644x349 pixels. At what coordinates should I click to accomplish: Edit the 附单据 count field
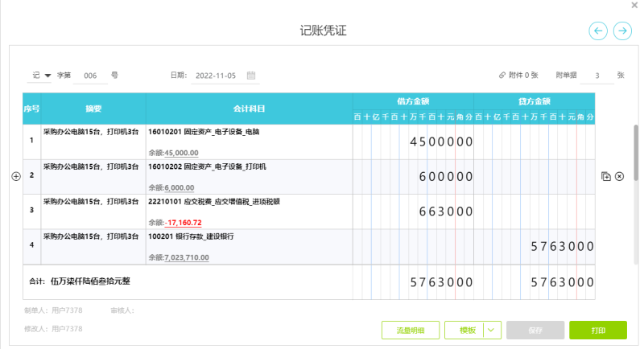coord(597,76)
